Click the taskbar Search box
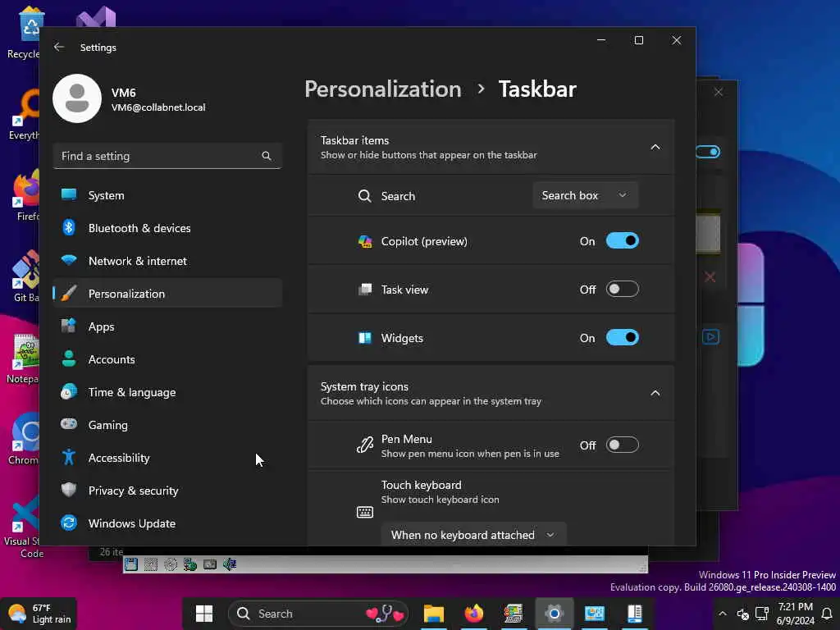Image resolution: width=840 pixels, height=630 pixels. [x=318, y=614]
